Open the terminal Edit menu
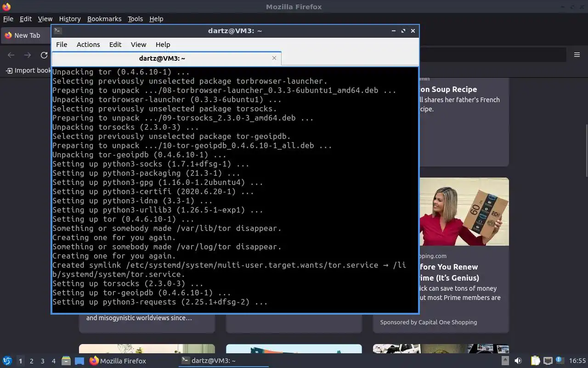Screen dimensions: 588x368 (115, 45)
